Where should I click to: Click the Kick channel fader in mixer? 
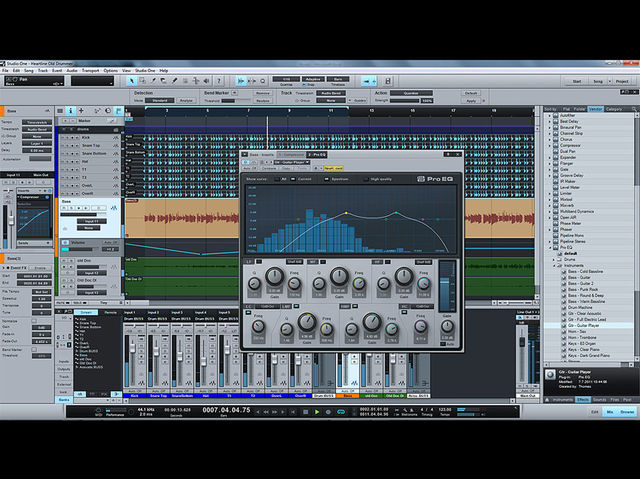point(133,348)
